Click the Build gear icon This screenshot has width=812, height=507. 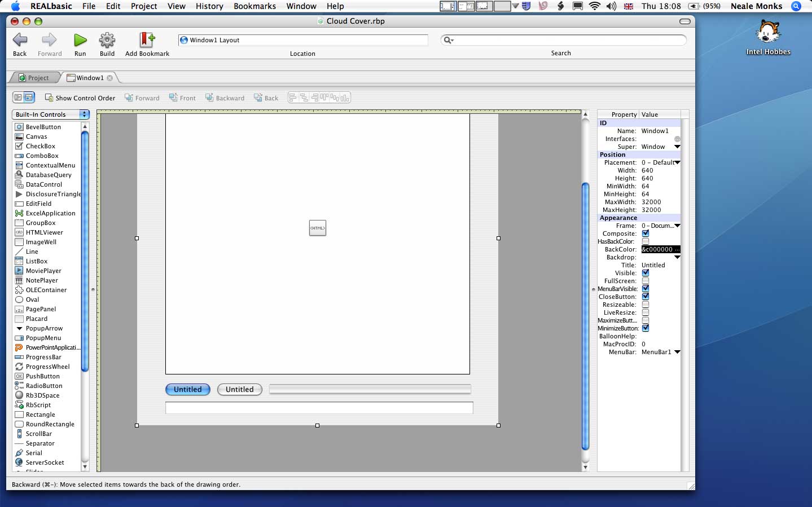pos(107,40)
